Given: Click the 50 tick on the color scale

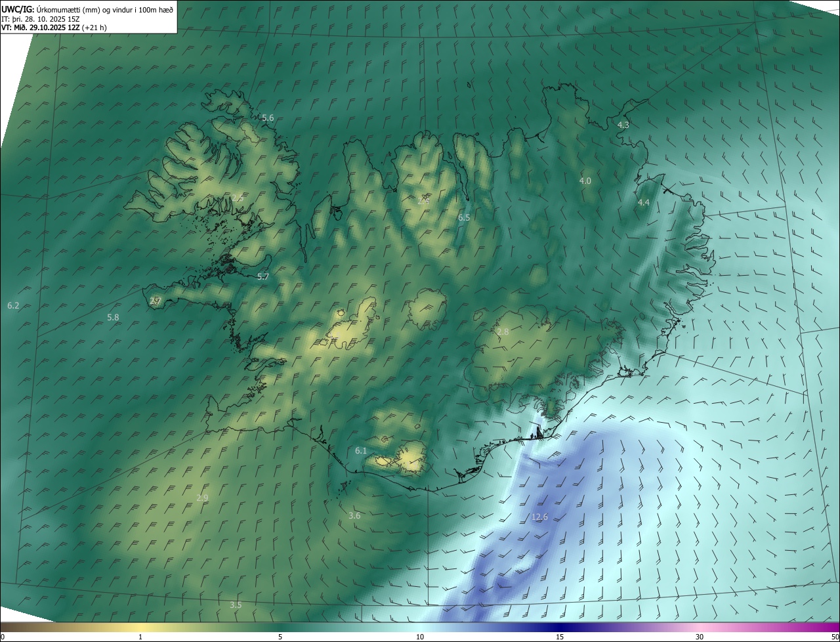Looking at the screenshot, I should 835,637.
